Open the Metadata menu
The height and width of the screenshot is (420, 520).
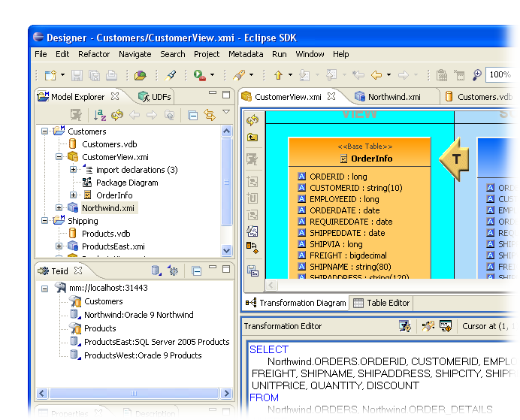246,54
